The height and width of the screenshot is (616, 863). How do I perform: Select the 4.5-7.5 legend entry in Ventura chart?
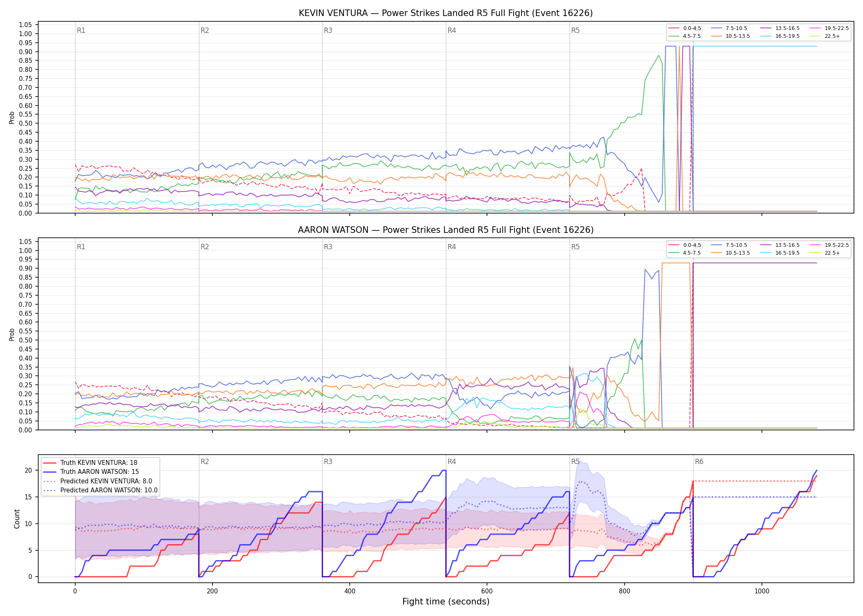[x=685, y=36]
